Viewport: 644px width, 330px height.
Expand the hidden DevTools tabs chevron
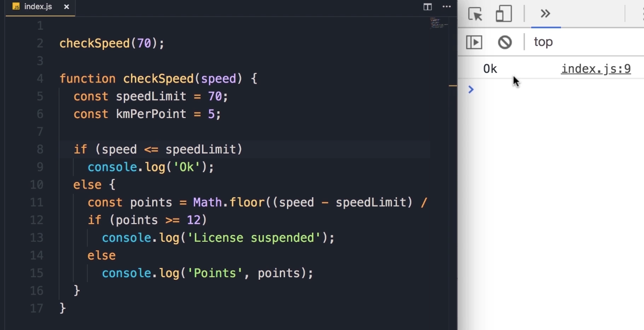545,14
